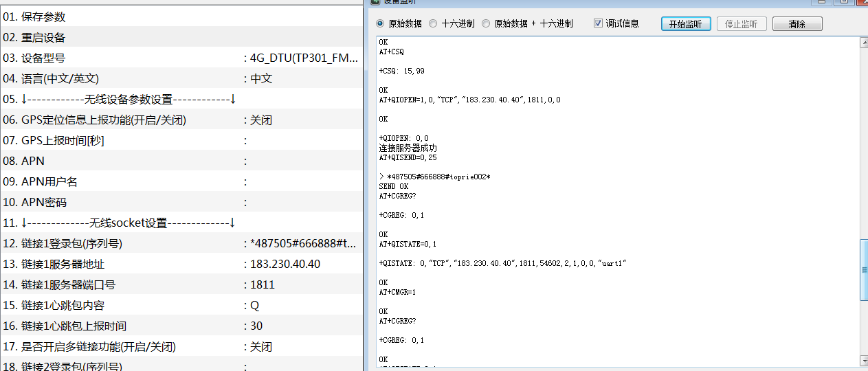
Task: Toggle the 调试信息 checkbox
Action: pyautogui.click(x=598, y=23)
